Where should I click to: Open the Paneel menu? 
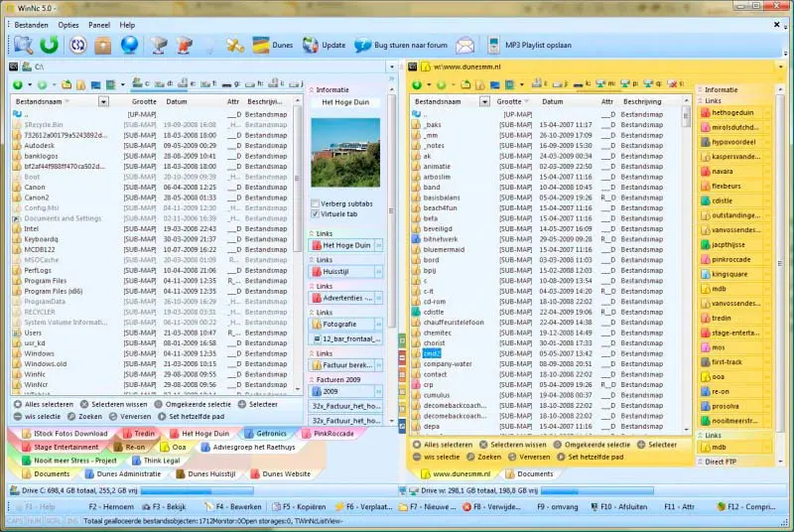[98, 25]
